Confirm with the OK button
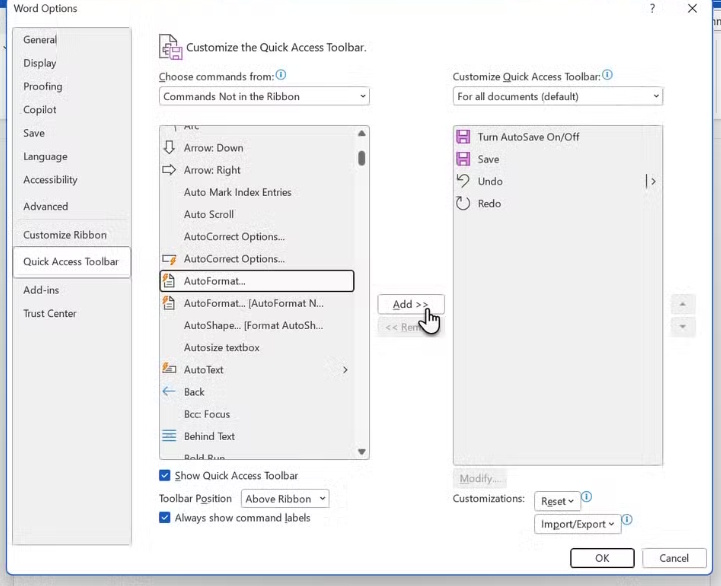This screenshot has height=586, width=721. [x=602, y=558]
